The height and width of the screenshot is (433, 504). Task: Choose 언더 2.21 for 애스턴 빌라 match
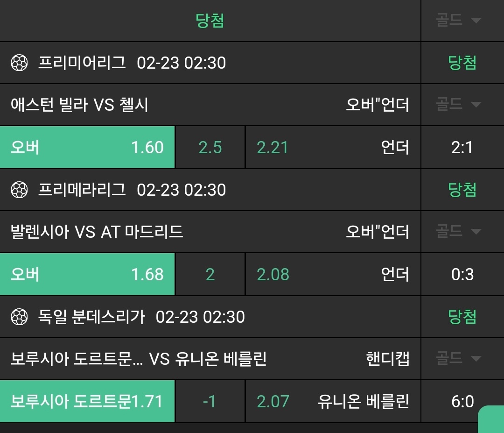(333, 148)
